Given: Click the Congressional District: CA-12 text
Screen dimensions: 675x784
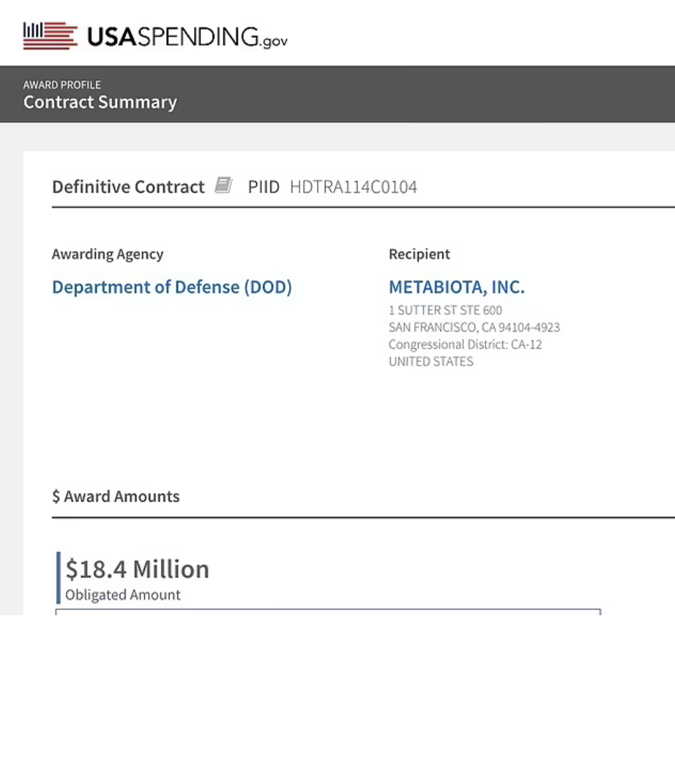Looking at the screenshot, I should pos(465,345).
